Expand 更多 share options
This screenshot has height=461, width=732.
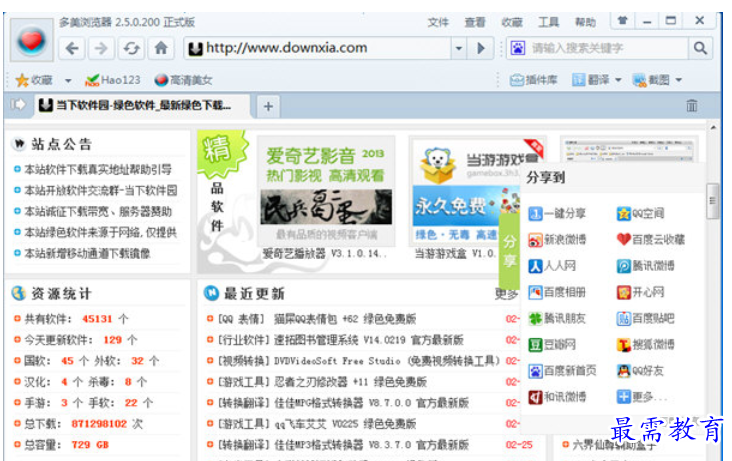point(640,397)
